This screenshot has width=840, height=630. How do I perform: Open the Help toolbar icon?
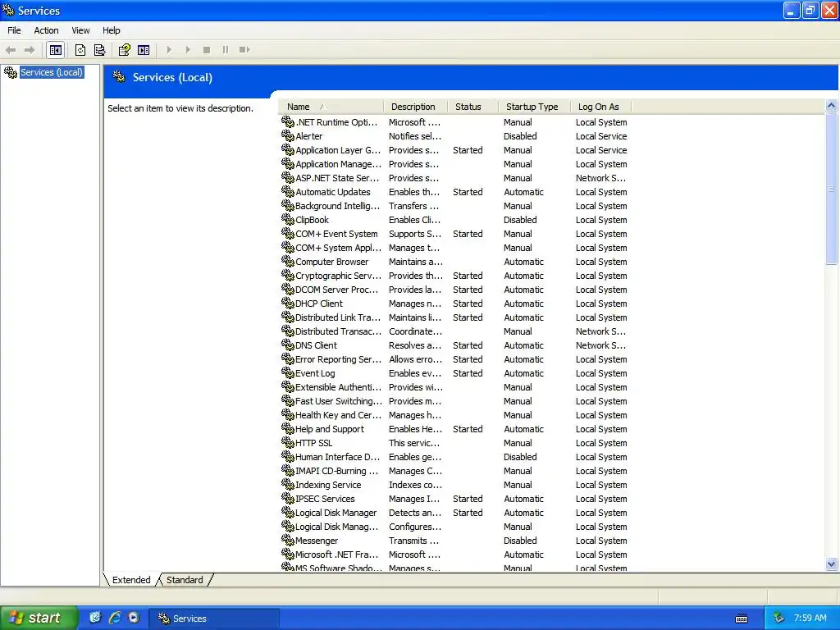(125, 50)
